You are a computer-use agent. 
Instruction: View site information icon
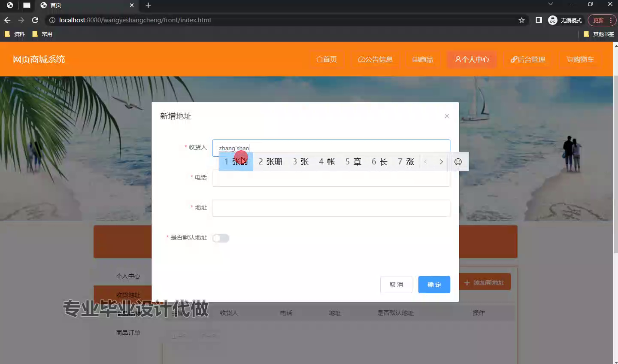point(52,20)
